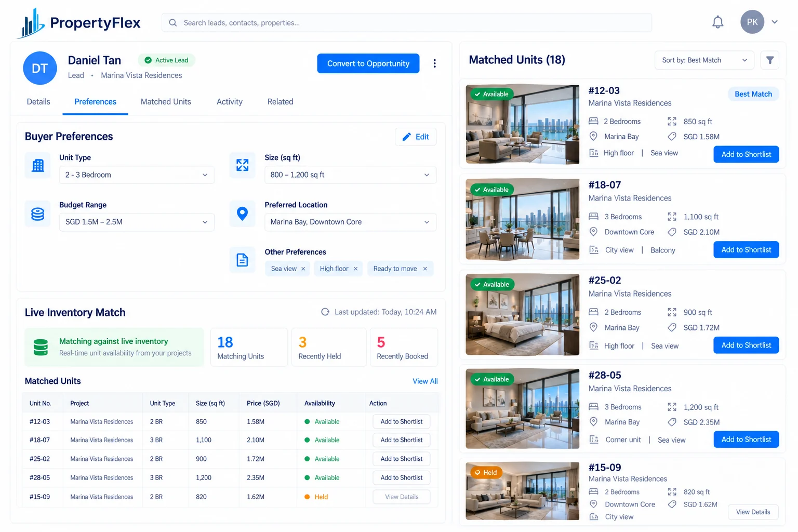Click the 18 Matching Units stat card
798x532 pixels.
(249, 348)
